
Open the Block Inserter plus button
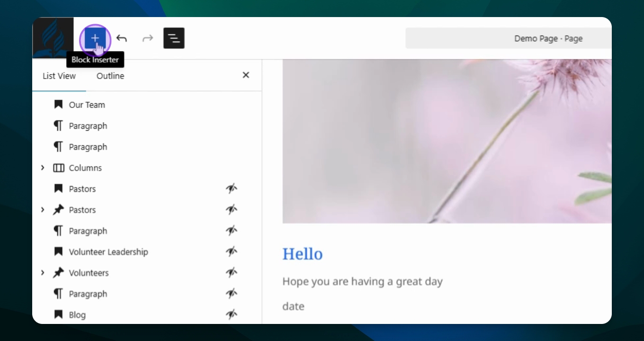point(95,38)
